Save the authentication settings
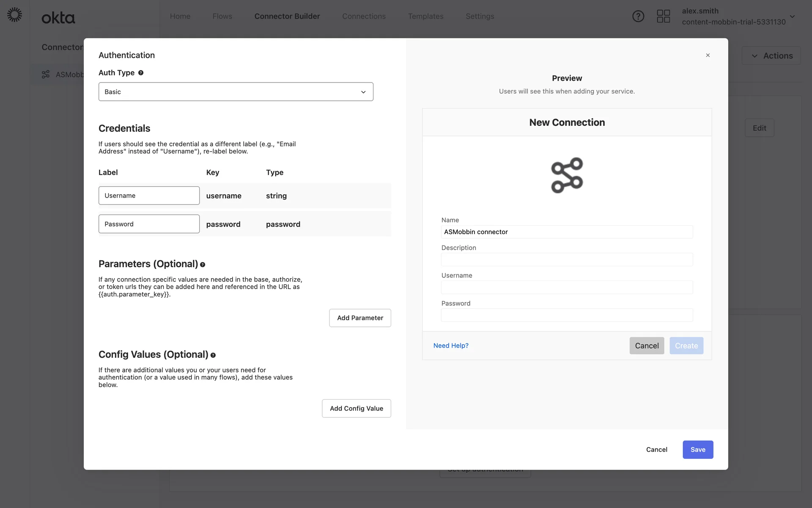The height and width of the screenshot is (508, 812). (x=697, y=450)
